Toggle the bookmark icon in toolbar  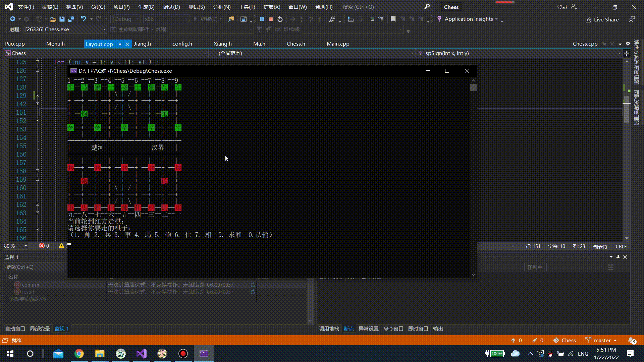(x=393, y=19)
